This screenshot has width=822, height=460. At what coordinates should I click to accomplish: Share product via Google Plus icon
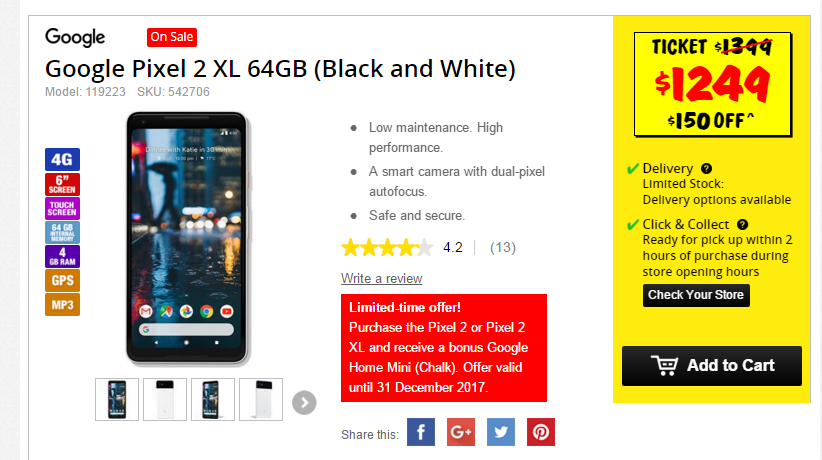[461, 432]
